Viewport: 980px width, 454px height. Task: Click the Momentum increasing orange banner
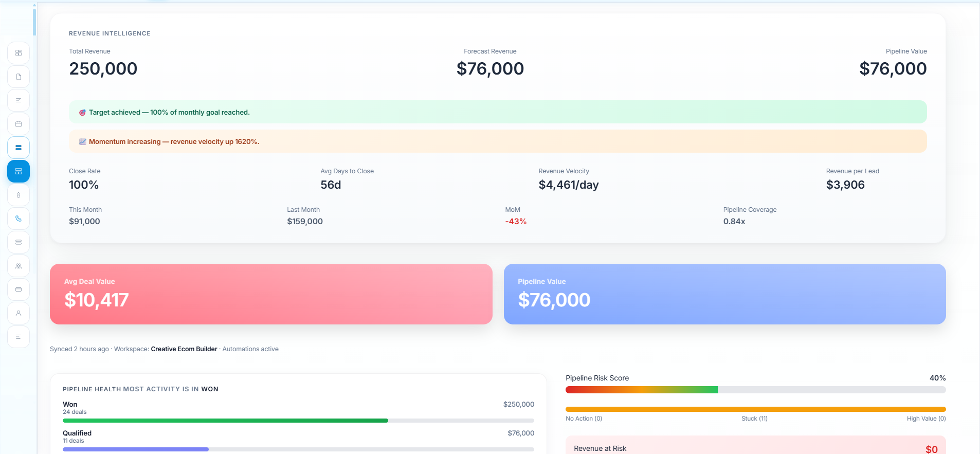497,141
